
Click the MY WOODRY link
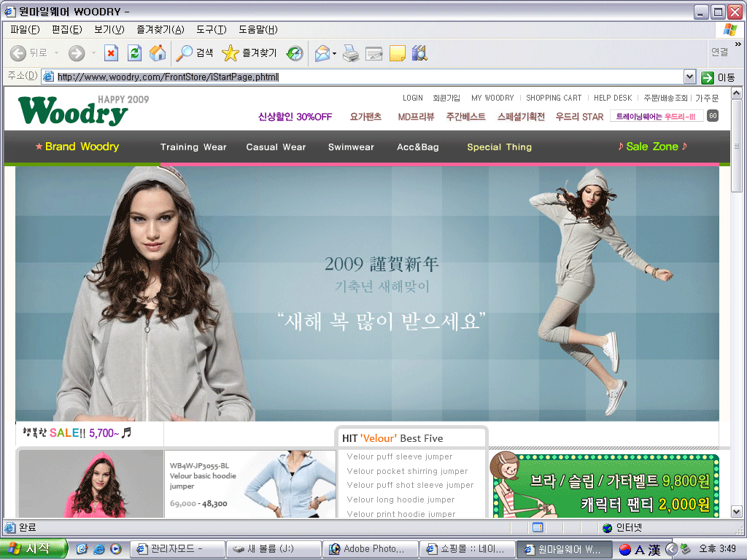pyautogui.click(x=492, y=98)
